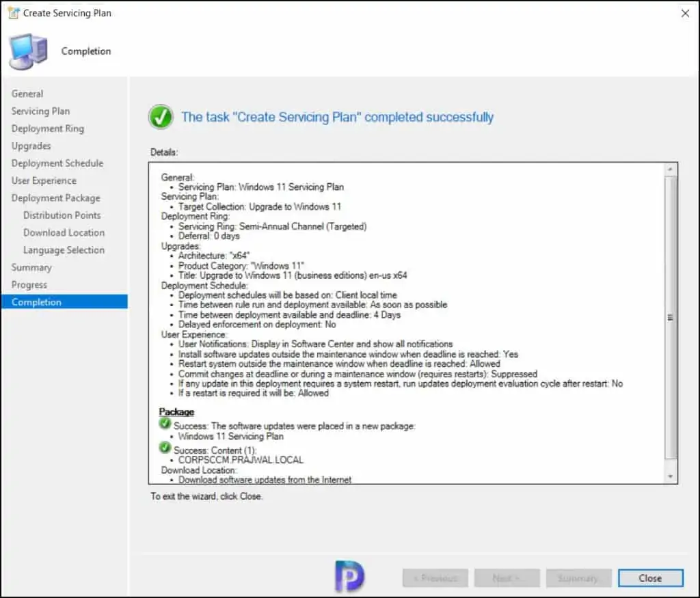Image resolution: width=700 pixels, height=598 pixels.
Task: Click 'Target Collection: Upgrade to Windows 11' text
Action: pyautogui.click(x=260, y=206)
